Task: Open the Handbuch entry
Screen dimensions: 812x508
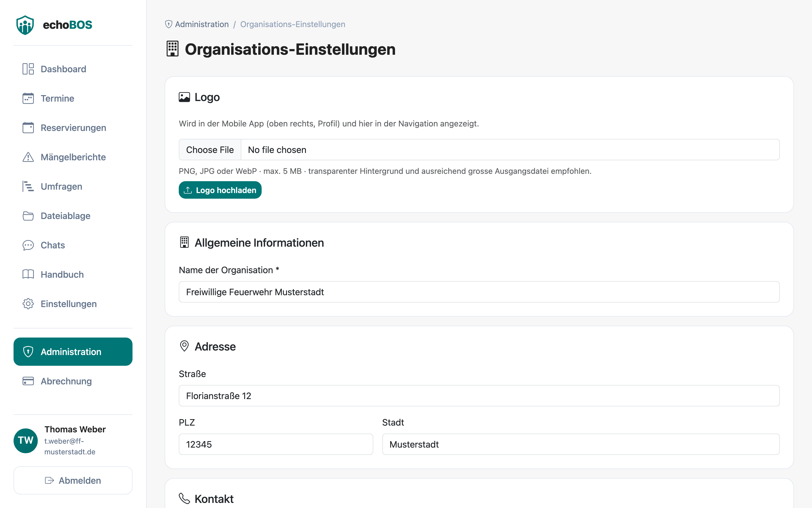Action: pyautogui.click(x=73, y=274)
